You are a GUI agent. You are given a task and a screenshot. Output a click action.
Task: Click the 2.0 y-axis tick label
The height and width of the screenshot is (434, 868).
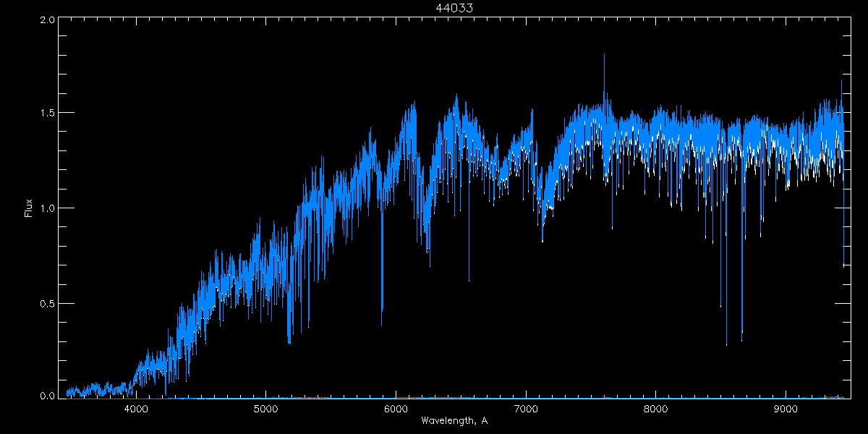point(46,20)
